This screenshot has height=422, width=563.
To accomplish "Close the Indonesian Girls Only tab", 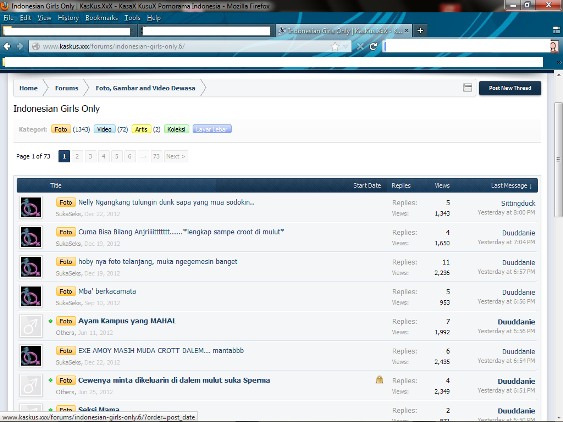I will pos(406,31).
